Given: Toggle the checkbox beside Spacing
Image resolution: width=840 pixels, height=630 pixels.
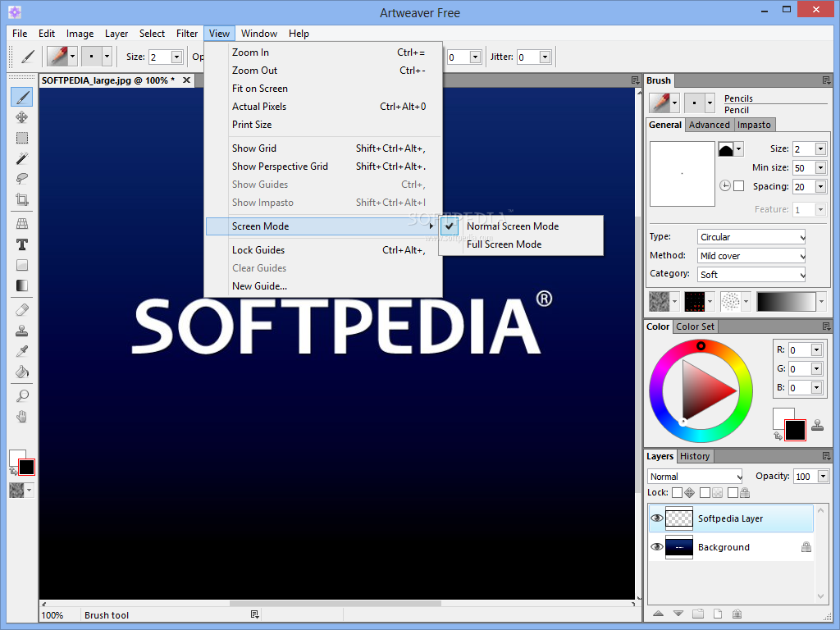Looking at the screenshot, I should coord(739,186).
